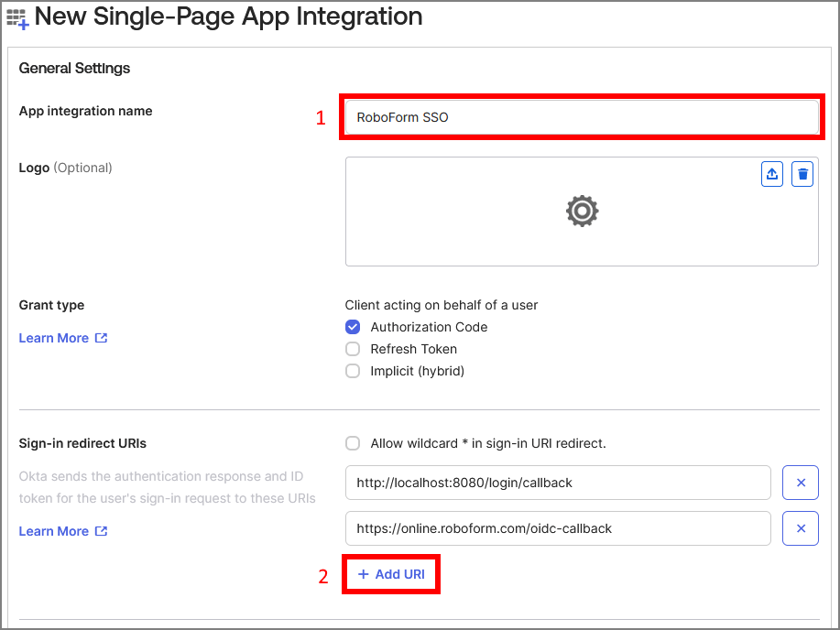
Task: Remove the localhost:8080 callback URI with its X button
Action: (801, 482)
